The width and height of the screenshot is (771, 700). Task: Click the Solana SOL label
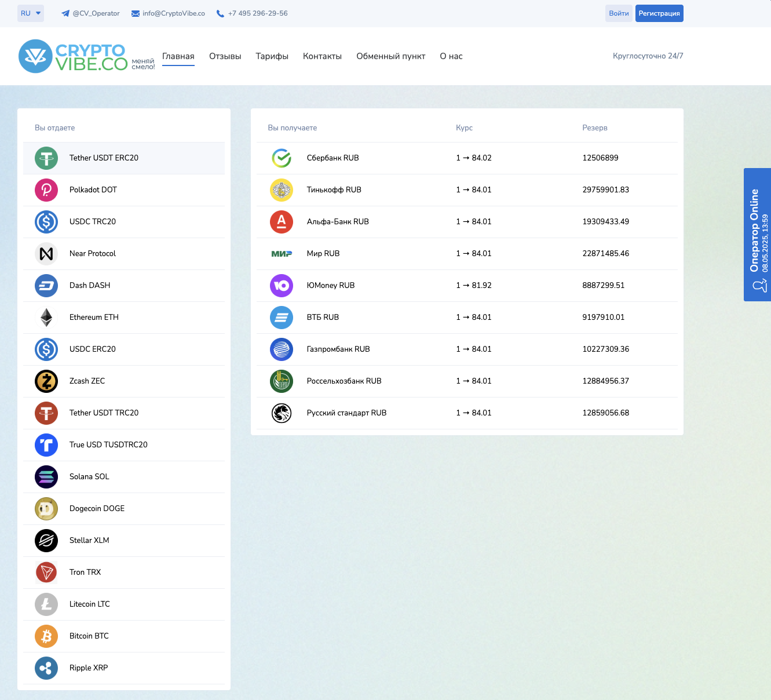pos(89,477)
